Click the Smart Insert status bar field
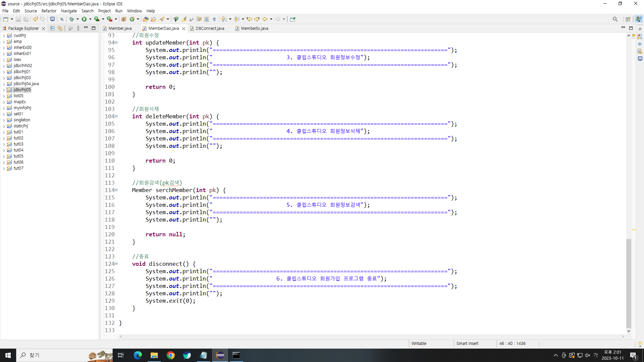644x362 pixels. [467, 344]
